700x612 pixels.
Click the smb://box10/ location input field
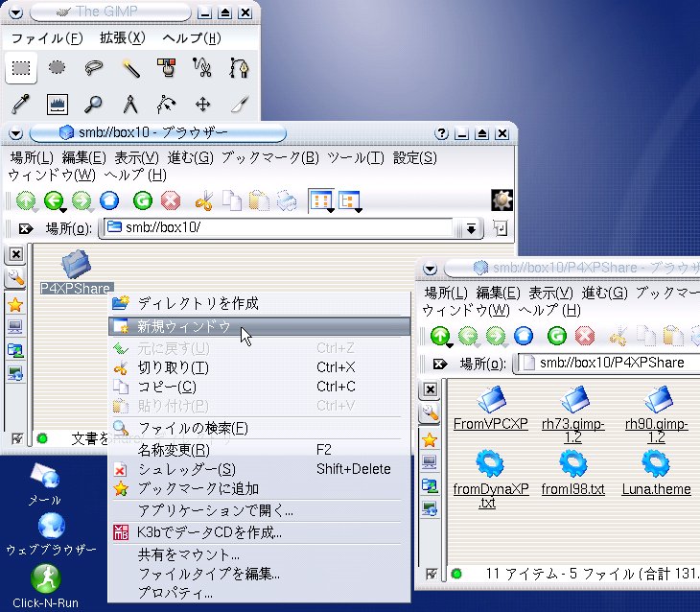(279, 228)
